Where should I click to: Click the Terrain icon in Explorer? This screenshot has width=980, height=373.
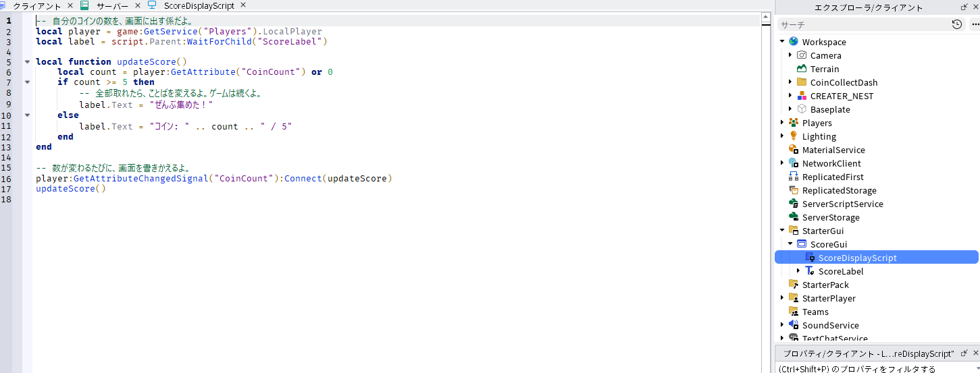(802, 69)
